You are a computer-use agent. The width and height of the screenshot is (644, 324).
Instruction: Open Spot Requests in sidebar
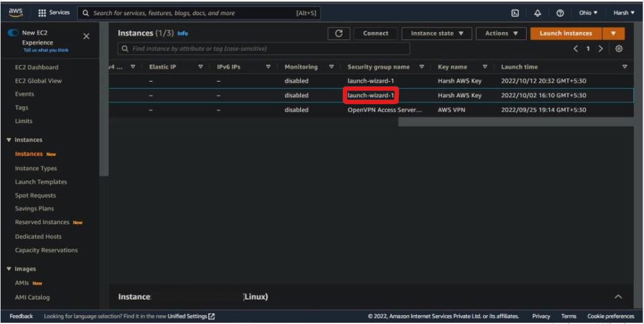[x=35, y=195]
